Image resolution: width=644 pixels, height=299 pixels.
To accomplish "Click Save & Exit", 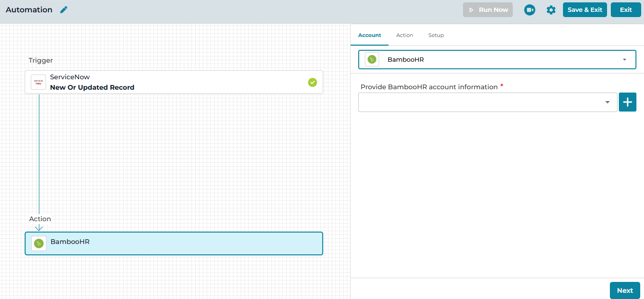I will click(585, 10).
